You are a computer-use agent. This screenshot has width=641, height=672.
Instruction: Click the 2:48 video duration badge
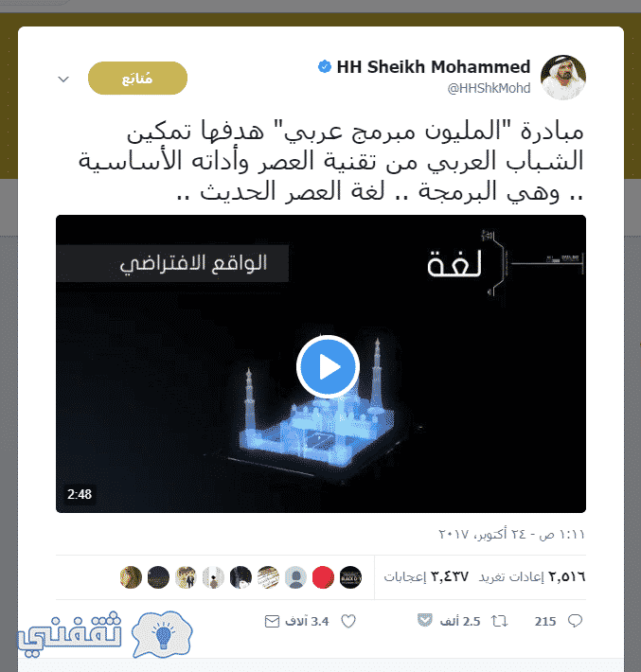[80, 494]
